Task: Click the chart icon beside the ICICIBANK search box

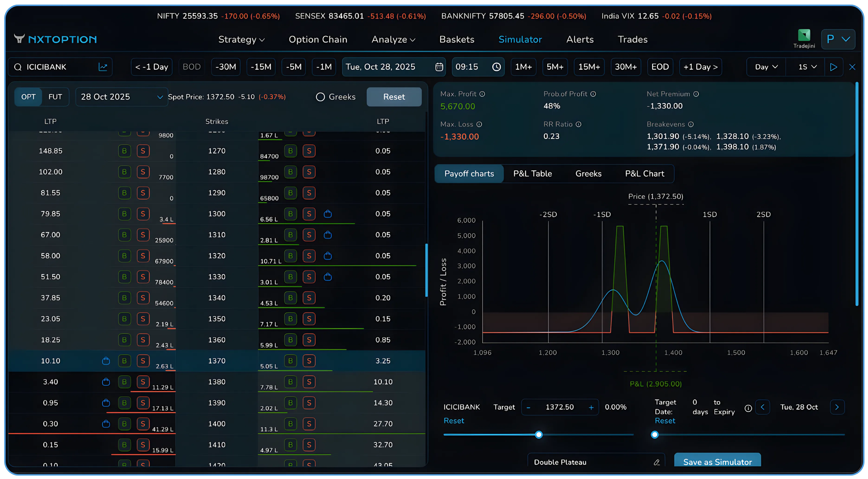Action: tap(103, 67)
